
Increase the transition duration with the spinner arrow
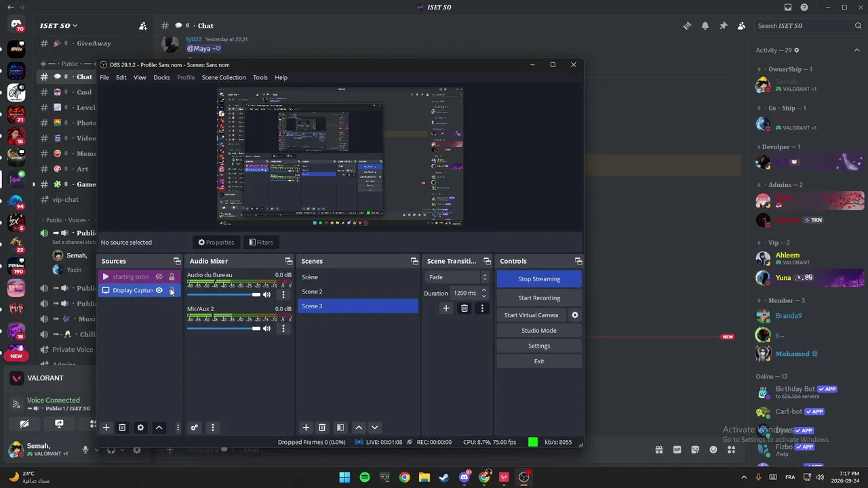coord(484,290)
